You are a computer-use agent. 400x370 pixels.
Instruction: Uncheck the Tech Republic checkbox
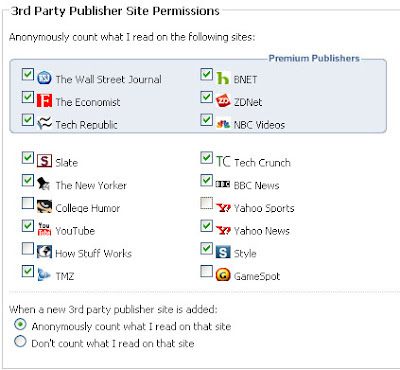28,120
